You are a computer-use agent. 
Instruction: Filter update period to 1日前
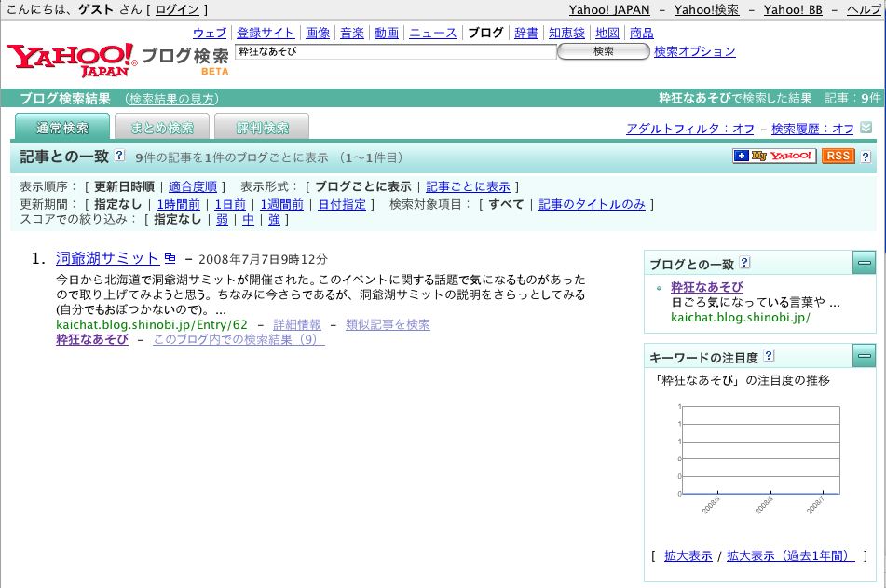230,204
